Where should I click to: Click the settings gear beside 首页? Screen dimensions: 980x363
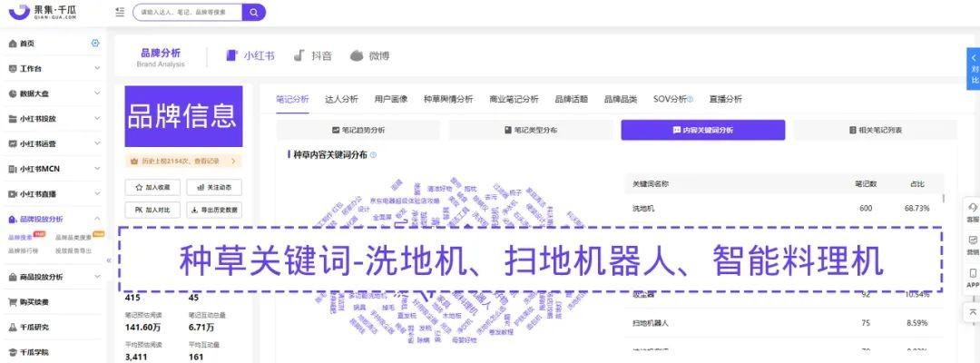click(x=95, y=44)
